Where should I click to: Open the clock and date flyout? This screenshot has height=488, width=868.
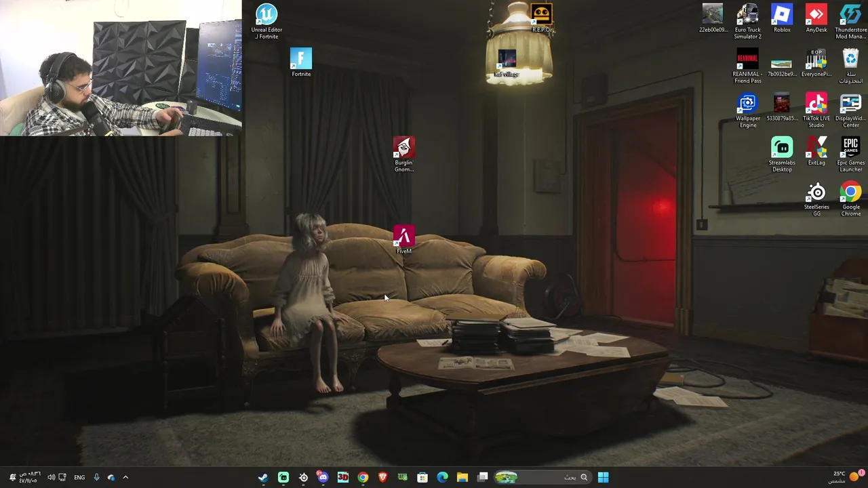pos(29,477)
